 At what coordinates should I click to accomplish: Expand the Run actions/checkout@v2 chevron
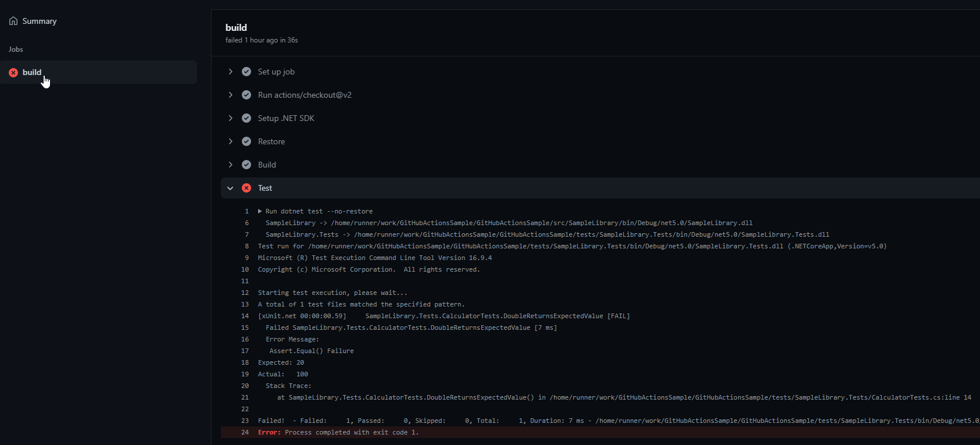click(x=231, y=95)
